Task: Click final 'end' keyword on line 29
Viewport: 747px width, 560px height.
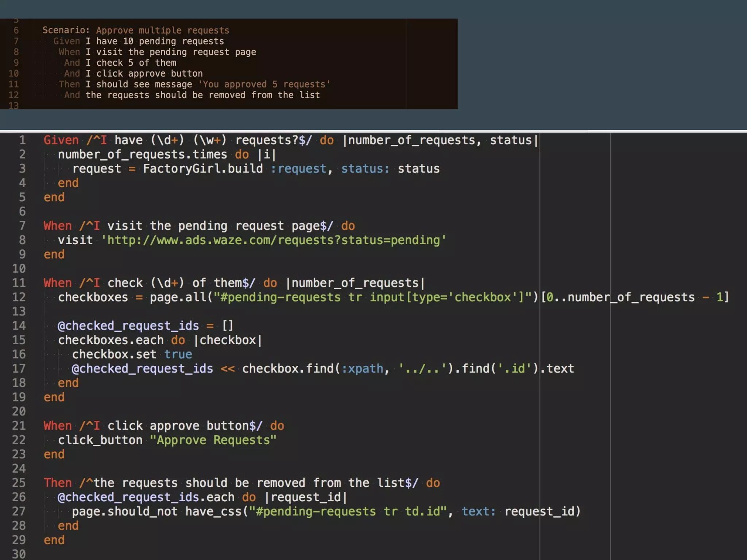Action: (54, 540)
